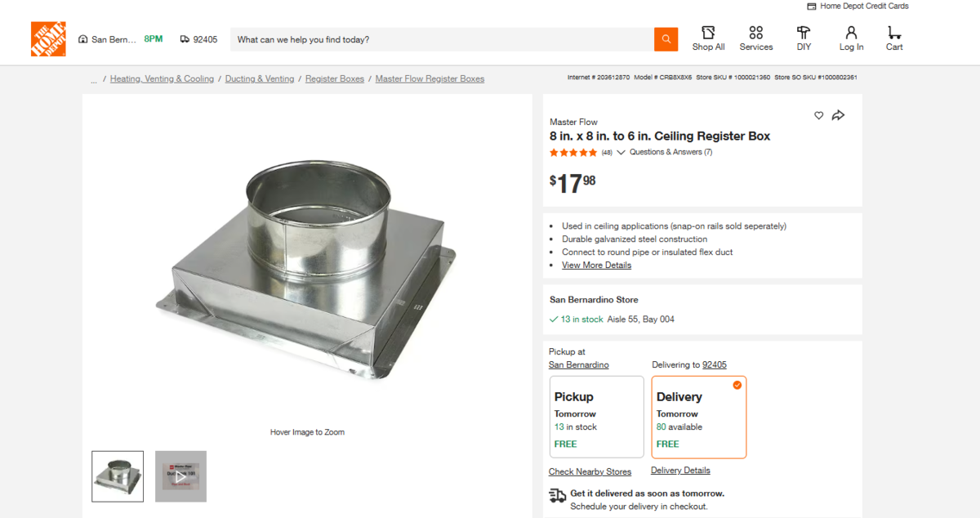Select the Delivery fulfillment option
This screenshot has height=518, width=980.
[698, 417]
